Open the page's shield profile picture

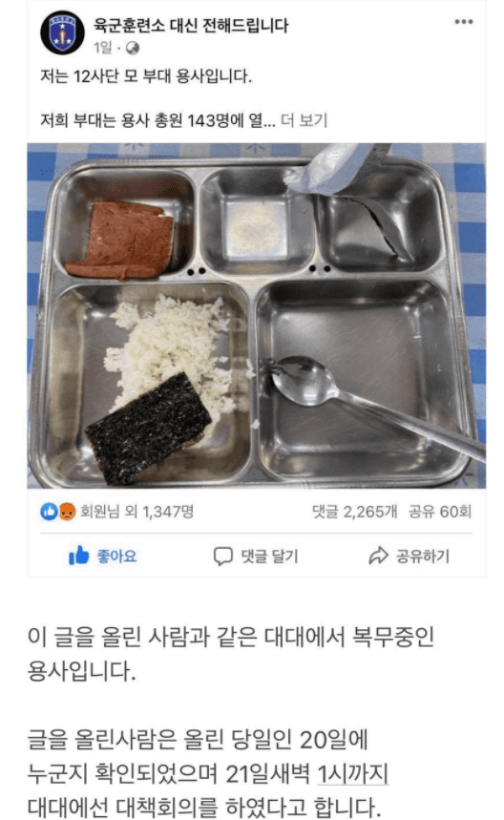tap(62, 32)
